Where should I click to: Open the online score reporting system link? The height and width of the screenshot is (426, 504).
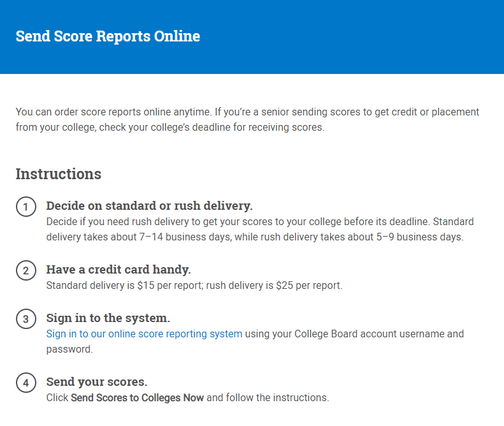[x=144, y=334]
